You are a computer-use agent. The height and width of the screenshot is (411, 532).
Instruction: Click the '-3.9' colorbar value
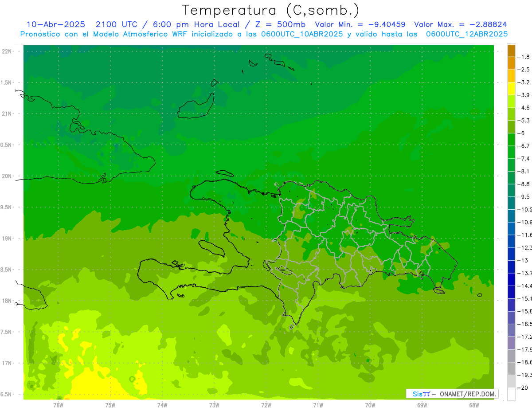[x=524, y=95]
